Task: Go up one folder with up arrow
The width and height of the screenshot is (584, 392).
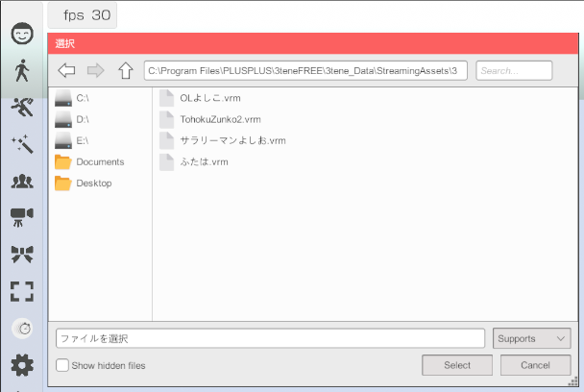Action: pos(126,70)
